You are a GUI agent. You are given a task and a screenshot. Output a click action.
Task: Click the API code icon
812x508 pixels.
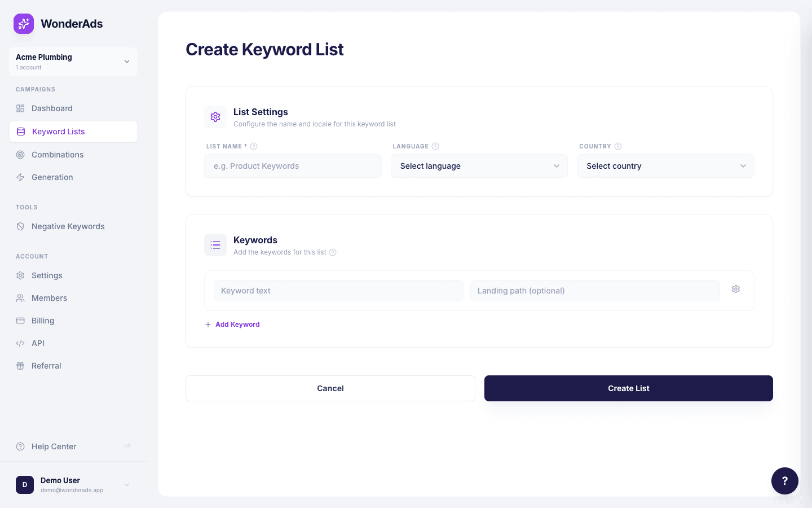(x=20, y=343)
